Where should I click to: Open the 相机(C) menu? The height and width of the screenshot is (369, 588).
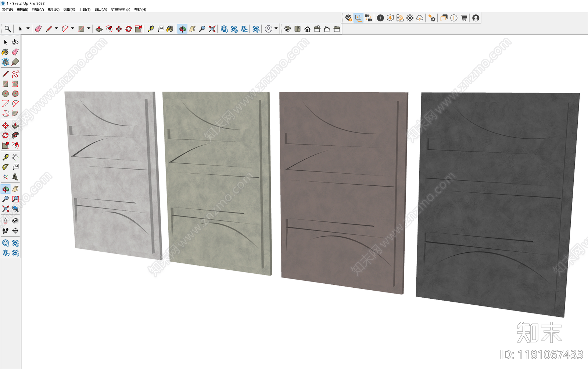coord(54,10)
